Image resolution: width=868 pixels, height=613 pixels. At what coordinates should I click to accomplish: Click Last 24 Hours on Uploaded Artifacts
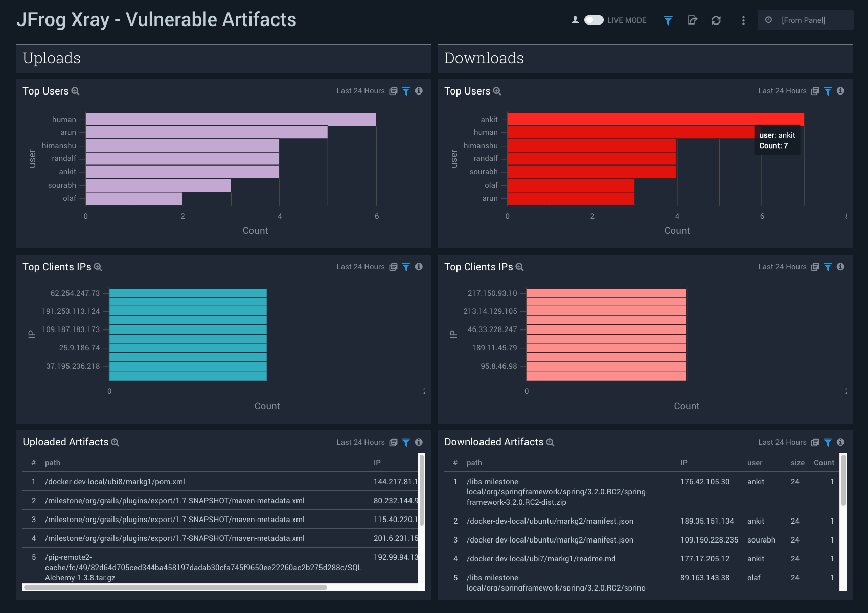tap(360, 442)
